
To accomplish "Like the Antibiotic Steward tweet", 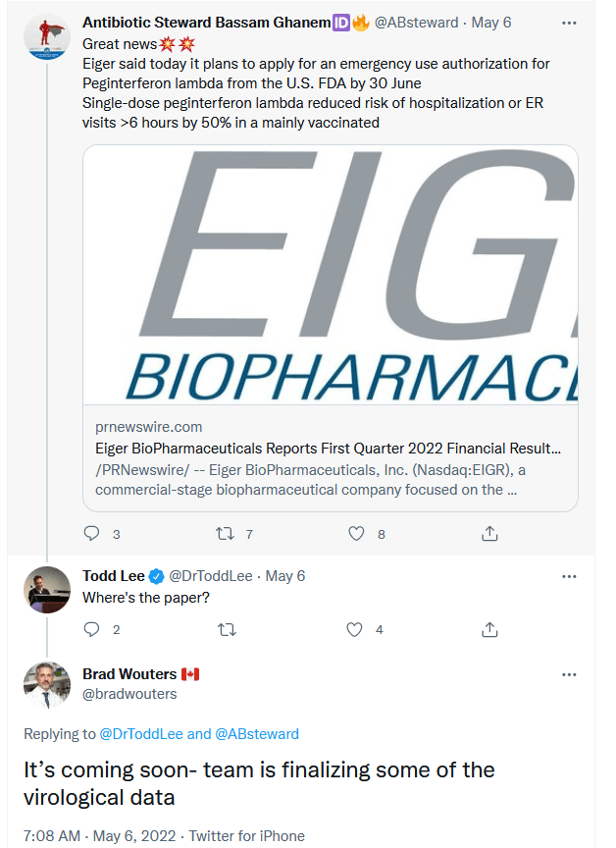I will click(357, 534).
